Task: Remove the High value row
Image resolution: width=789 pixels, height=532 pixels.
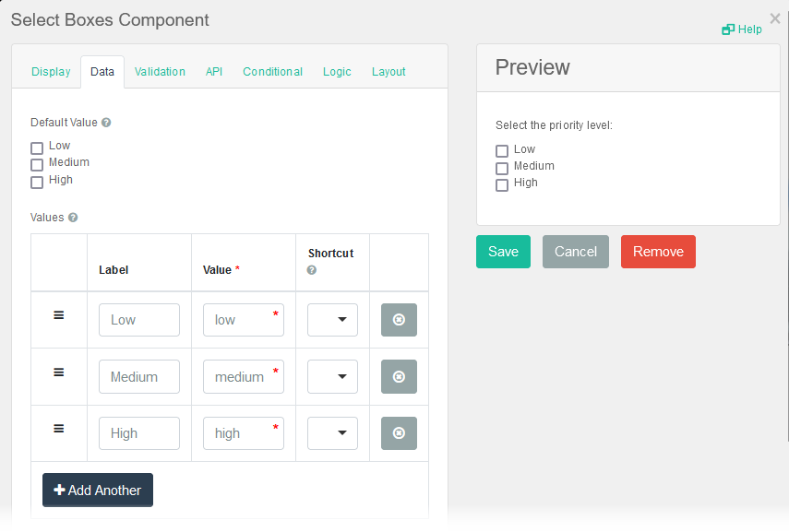Action: (x=399, y=433)
